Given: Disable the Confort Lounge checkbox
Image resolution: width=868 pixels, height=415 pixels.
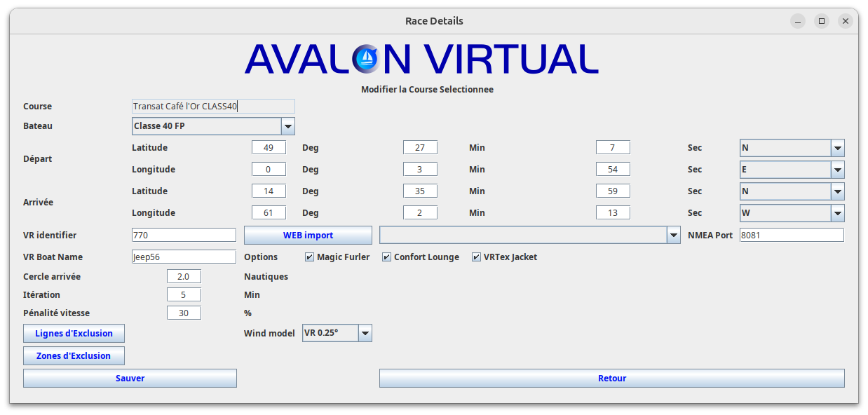Looking at the screenshot, I should 387,257.
